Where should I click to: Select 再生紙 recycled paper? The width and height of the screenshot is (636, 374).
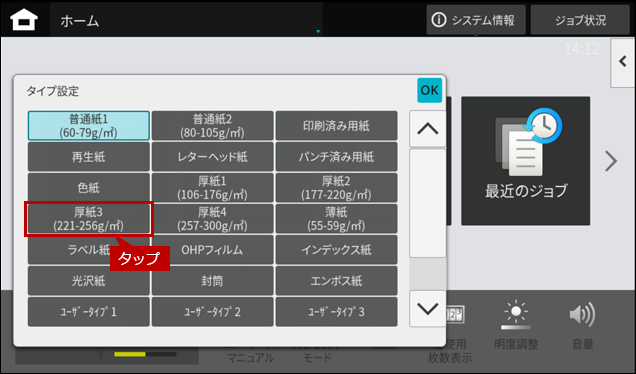(x=89, y=157)
